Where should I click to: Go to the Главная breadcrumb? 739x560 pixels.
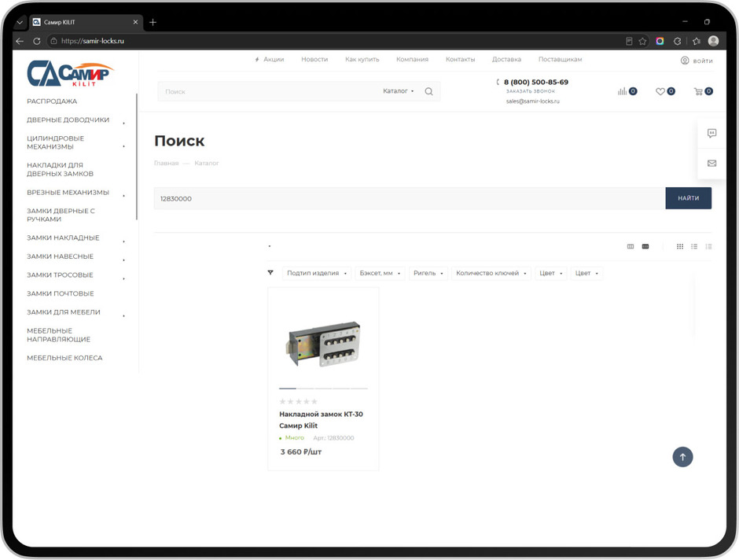click(167, 163)
